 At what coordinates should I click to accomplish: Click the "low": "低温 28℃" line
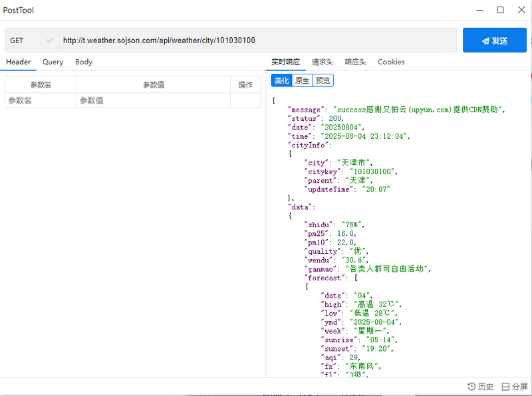pyautogui.click(x=359, y=313)
